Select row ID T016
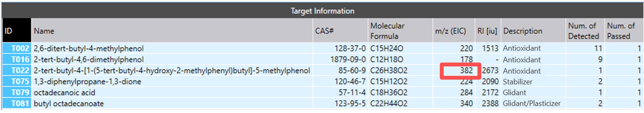Image resolution: width=644 pixels, height=113 pixels. pyautogui.click(x=17, y=59)
